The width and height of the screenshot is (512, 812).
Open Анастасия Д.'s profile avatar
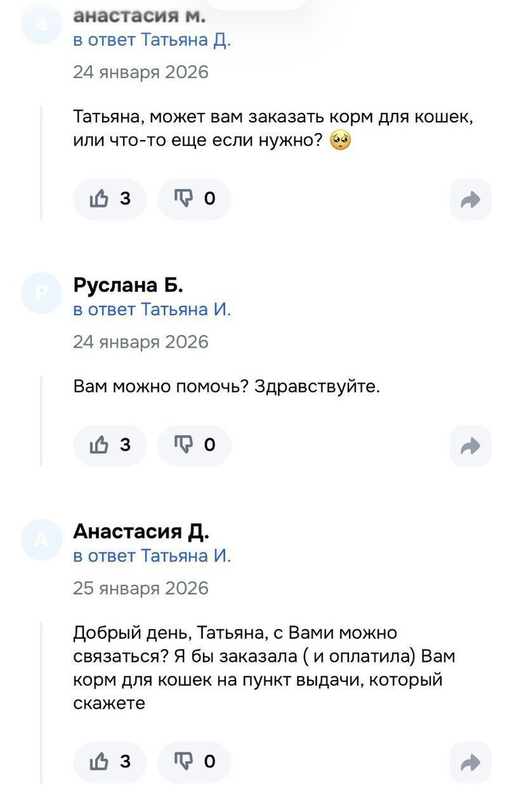(42, 539)
